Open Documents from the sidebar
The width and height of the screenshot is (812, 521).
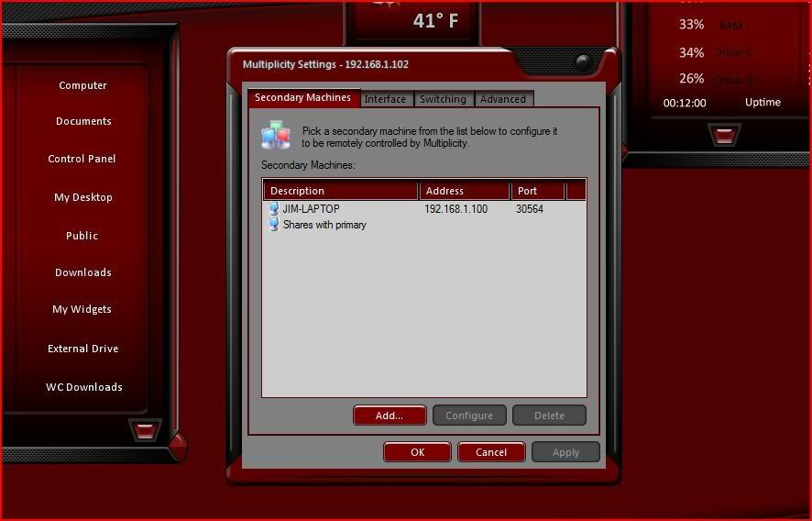[x=83, y=121]
